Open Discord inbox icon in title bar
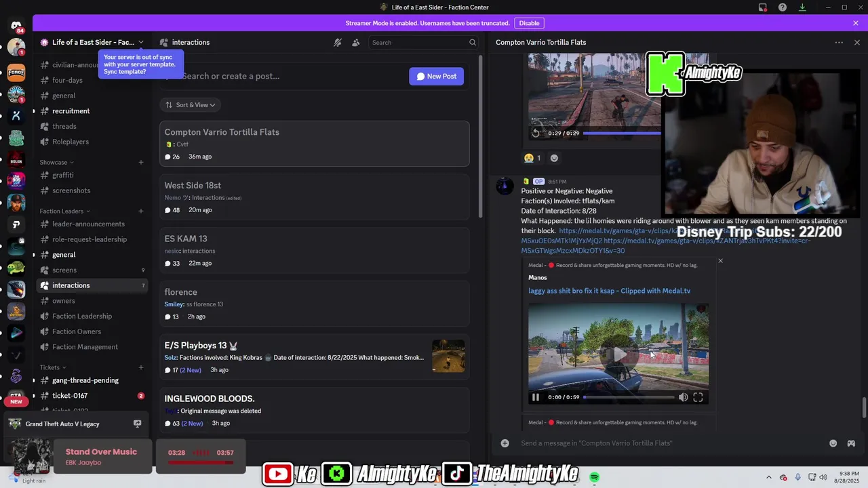The width and height of the screenshot is (868, 488). pyautogui.click(x=763, y=7)
